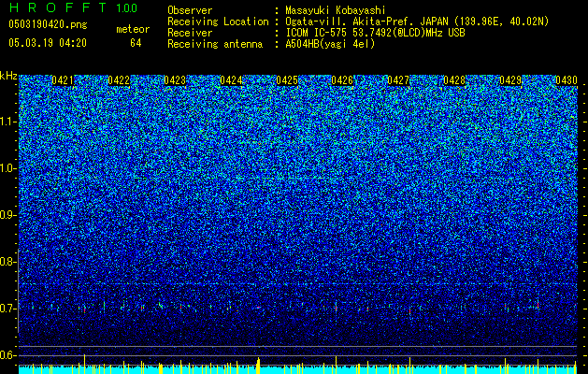
Task: Click the Receiver label
Action: [x=190, y=33]
